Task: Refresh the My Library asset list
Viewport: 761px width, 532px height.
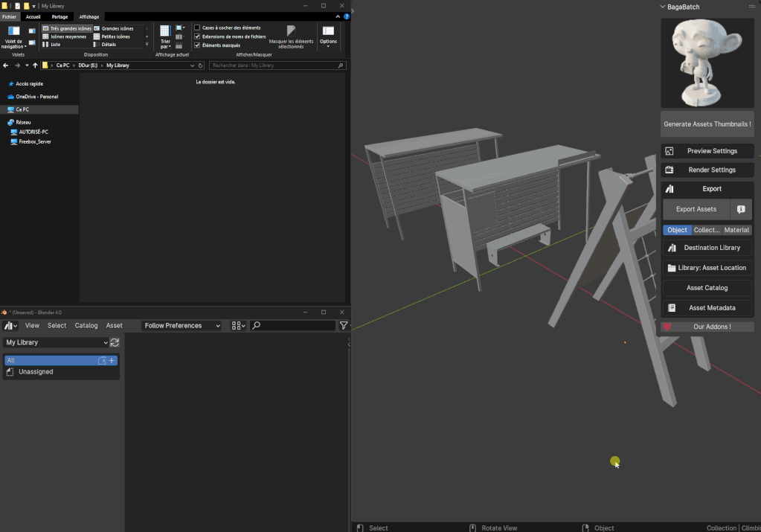Action: click(115, 343)
